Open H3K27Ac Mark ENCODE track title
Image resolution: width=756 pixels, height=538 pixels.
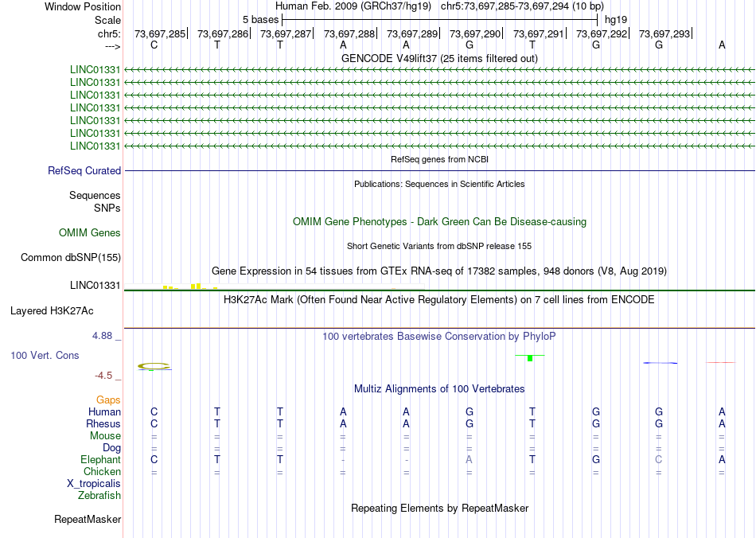pos(439,300)
